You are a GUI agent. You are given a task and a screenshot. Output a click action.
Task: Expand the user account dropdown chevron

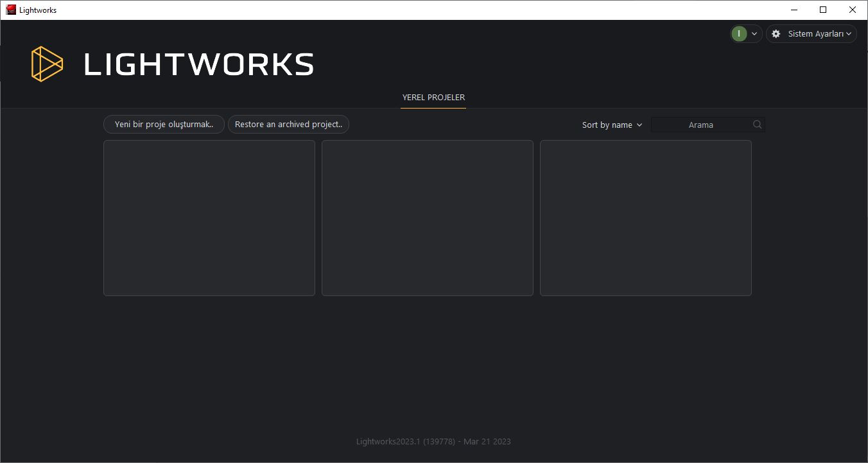754,34
